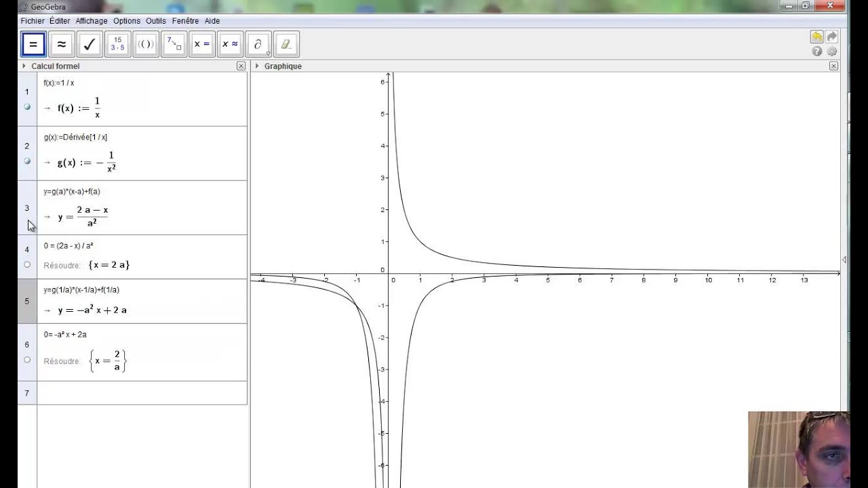Select row header number 3

click(27, 208)
